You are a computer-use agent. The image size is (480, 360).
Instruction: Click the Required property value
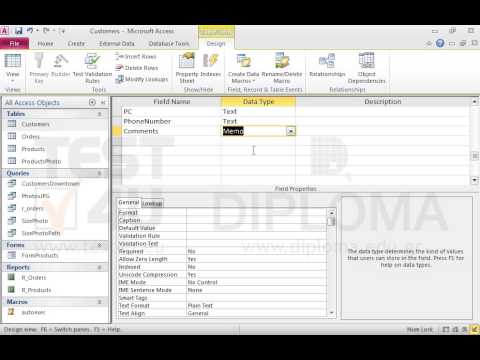(x=257, y=251)
